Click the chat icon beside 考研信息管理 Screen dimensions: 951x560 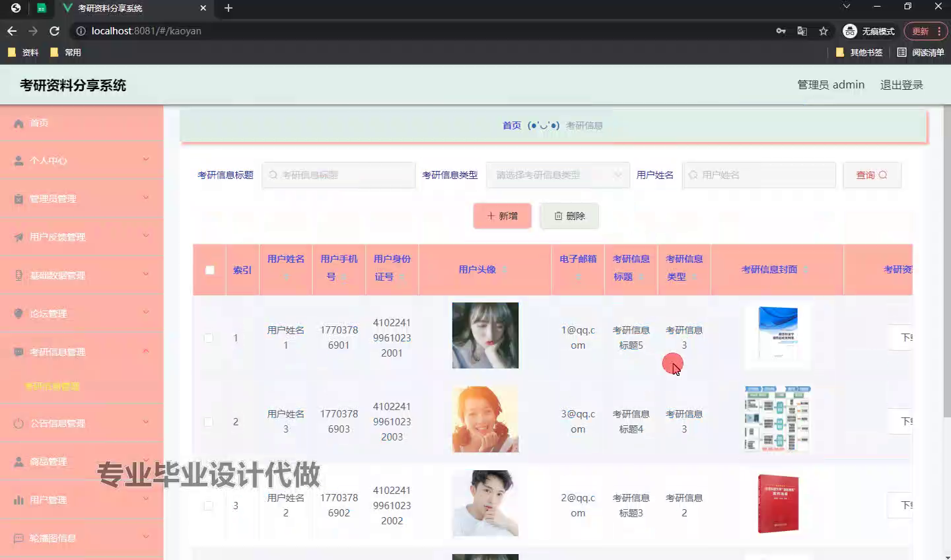point(18,352)
